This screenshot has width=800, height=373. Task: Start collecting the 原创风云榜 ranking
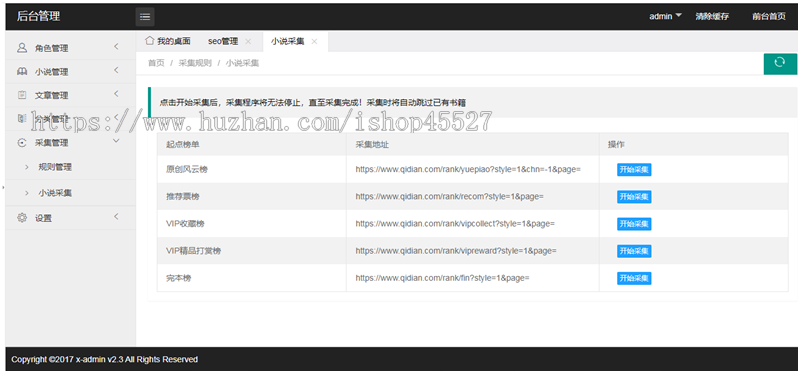(x=634, y=170)
